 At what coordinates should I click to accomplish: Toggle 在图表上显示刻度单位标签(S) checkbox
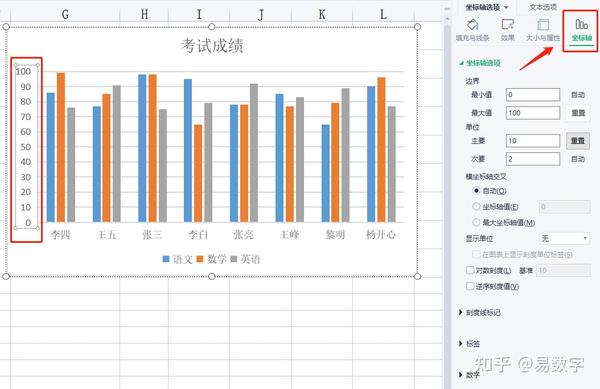(x=476, y=254)
